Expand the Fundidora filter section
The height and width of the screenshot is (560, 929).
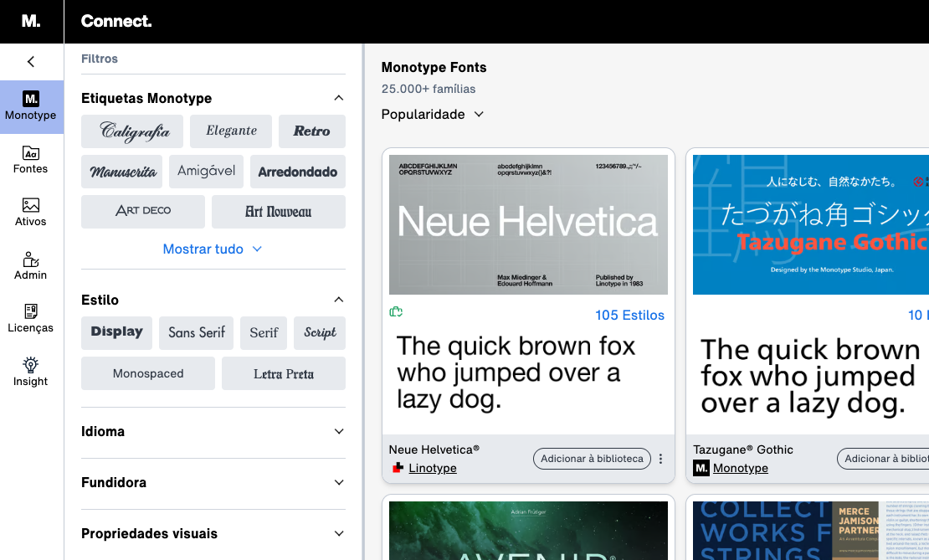[x=213, y=483]
